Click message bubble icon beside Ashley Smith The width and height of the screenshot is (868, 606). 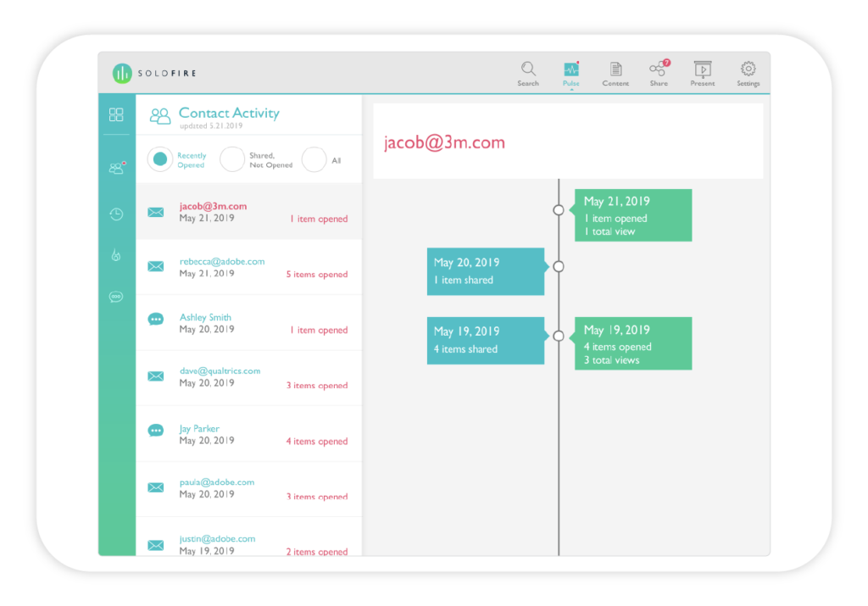[156, 320]
